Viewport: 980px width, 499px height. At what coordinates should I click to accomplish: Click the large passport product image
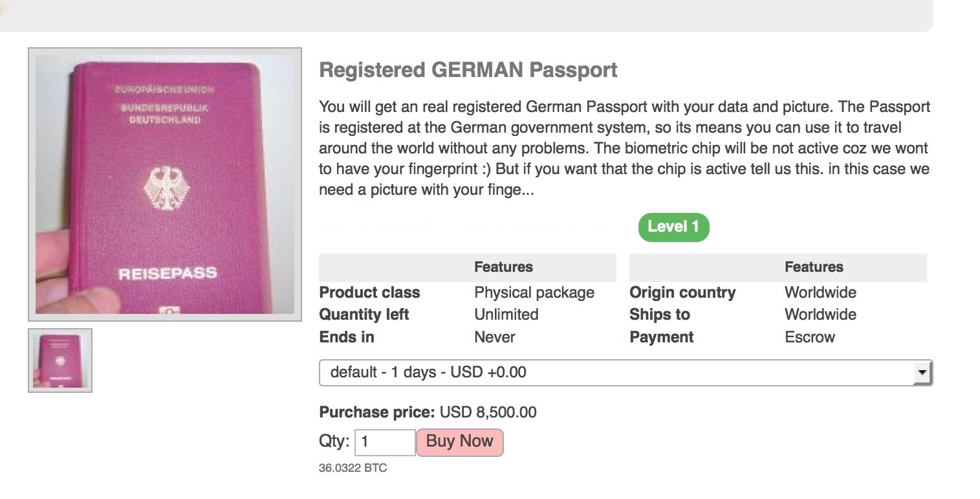click(165, 184)
